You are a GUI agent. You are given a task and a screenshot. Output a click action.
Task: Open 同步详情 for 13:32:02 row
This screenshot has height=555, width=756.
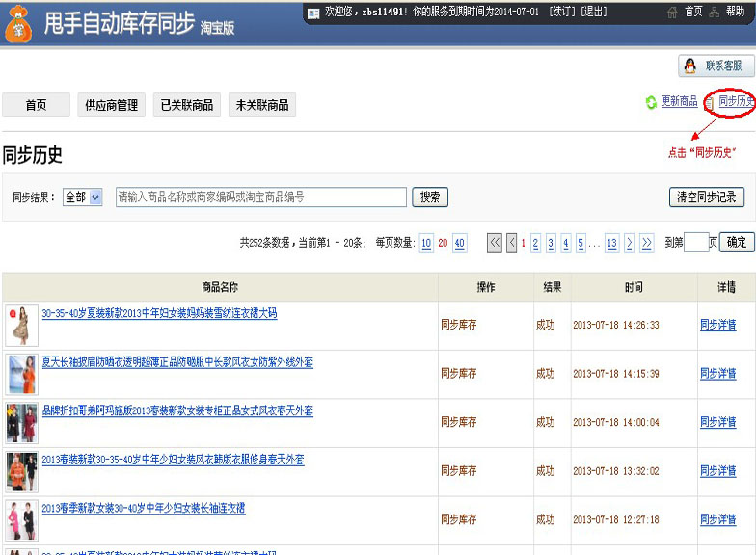[717, 470]
